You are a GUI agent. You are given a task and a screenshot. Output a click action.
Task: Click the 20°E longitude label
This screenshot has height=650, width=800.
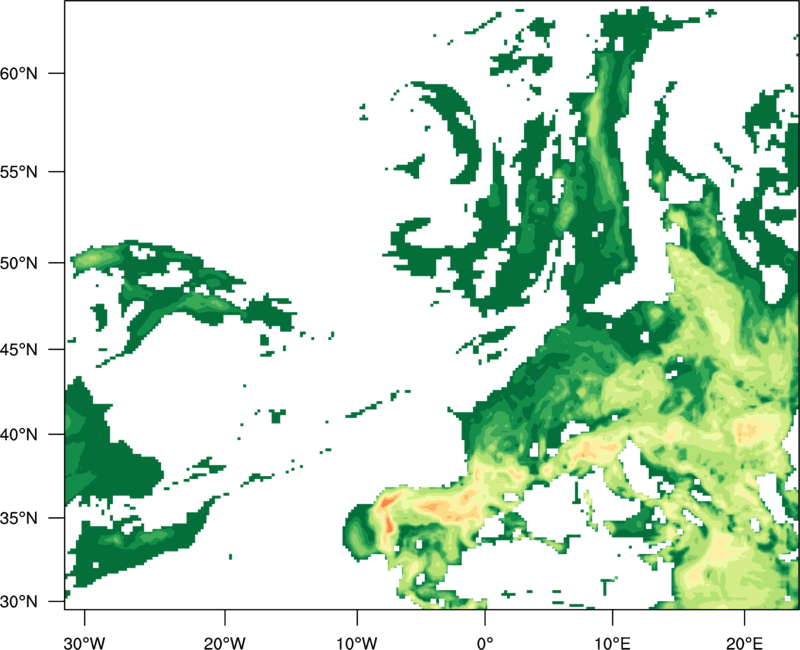coord(744,643)
